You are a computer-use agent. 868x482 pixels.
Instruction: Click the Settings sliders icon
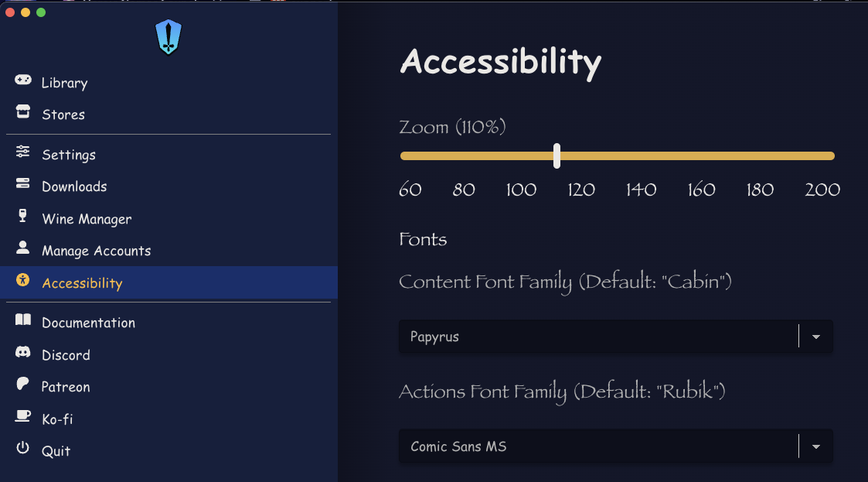tap(23, 152)
